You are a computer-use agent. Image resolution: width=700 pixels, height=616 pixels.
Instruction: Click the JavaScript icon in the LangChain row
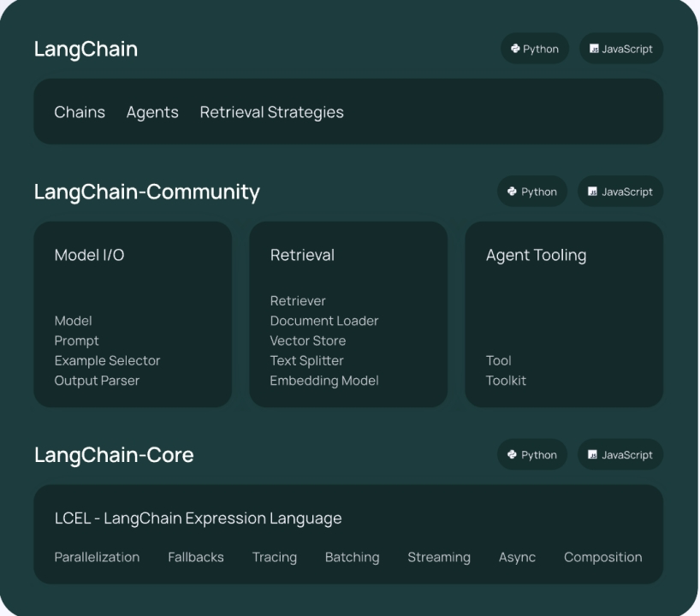[594, 49]
